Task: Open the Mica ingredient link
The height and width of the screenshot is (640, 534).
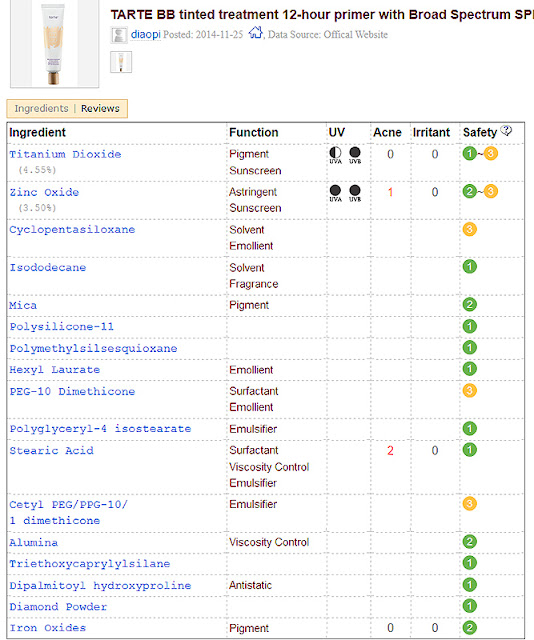Action: tap(23, 305)
